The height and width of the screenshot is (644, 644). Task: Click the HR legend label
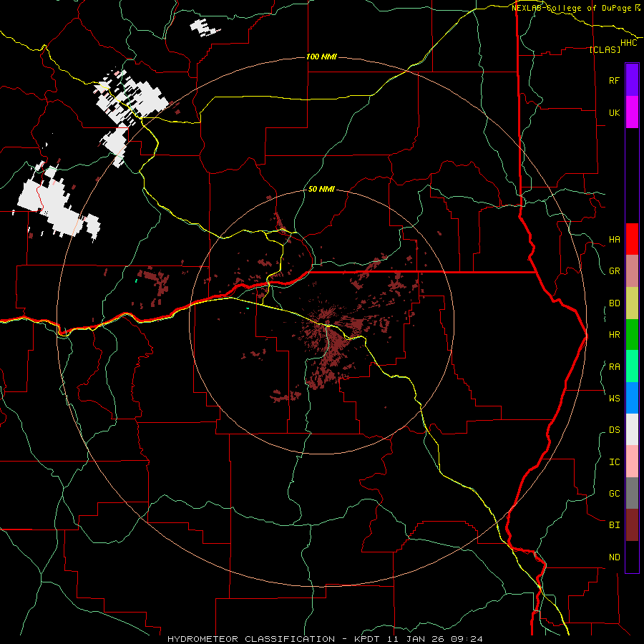[614, 335]
